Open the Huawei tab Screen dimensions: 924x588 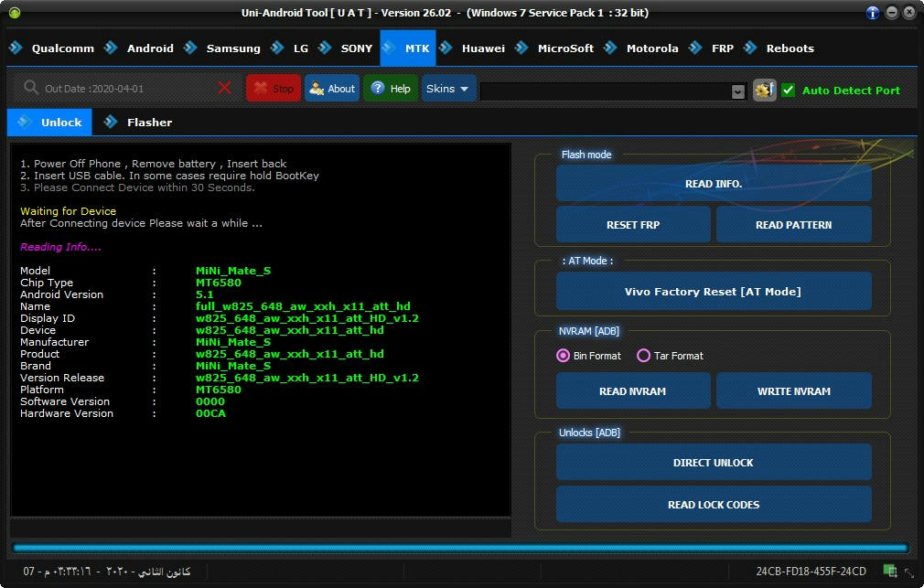click(x=473, y=48)
